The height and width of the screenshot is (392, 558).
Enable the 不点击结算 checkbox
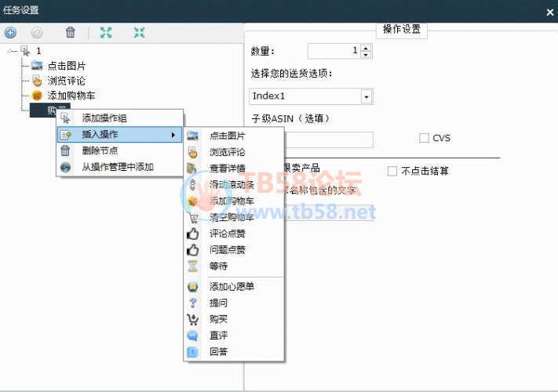[392, 171]
